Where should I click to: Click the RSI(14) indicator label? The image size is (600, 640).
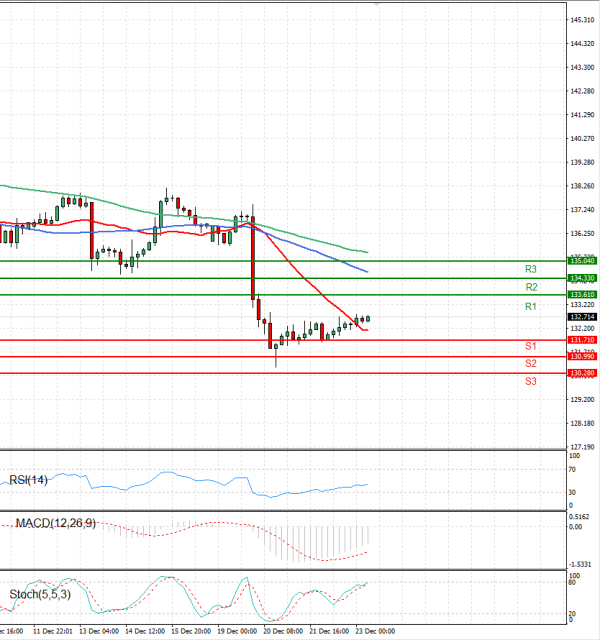28,480
